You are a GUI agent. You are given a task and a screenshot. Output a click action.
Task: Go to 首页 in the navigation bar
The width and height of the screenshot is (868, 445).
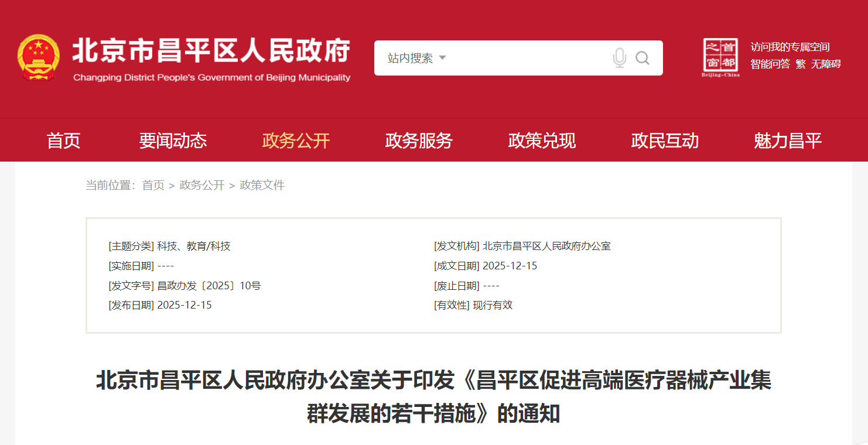coord(63,141)
